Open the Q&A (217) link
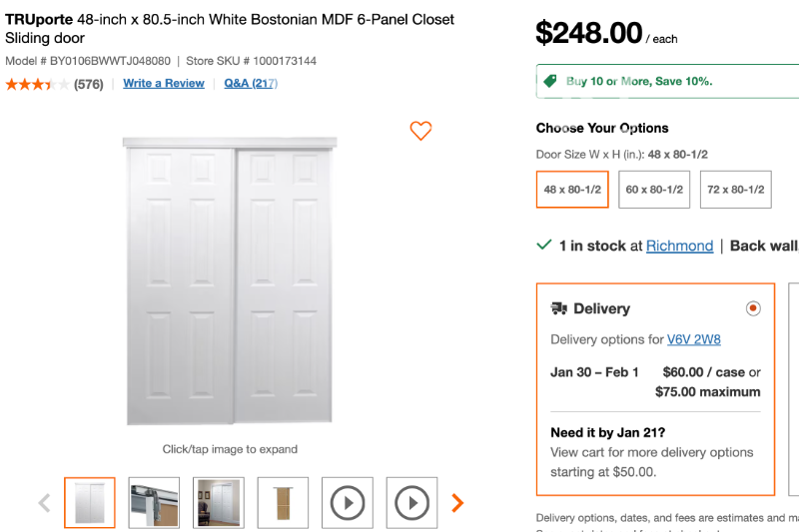Viewport: 799px width, 532px height. coord(250,84)
